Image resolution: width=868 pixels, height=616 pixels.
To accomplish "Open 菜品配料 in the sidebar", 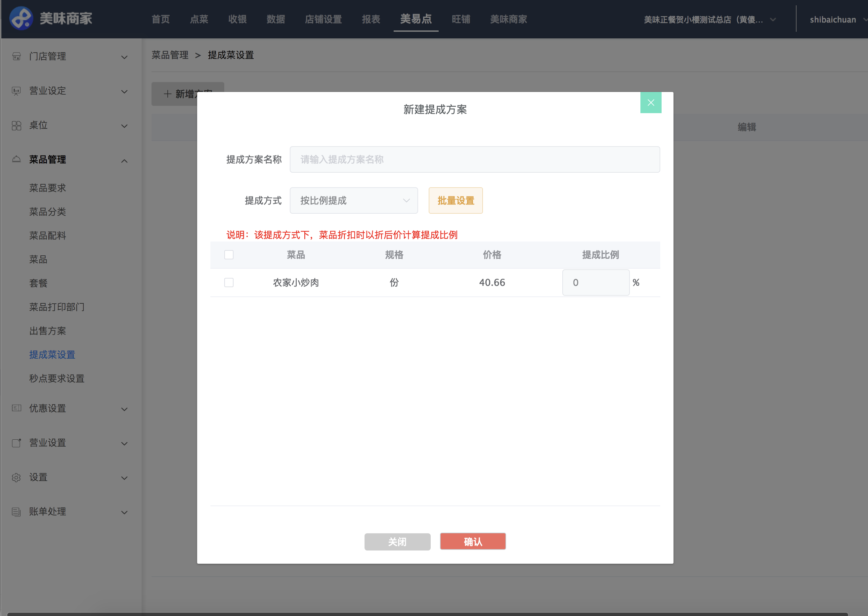I will tap(47, 236).
